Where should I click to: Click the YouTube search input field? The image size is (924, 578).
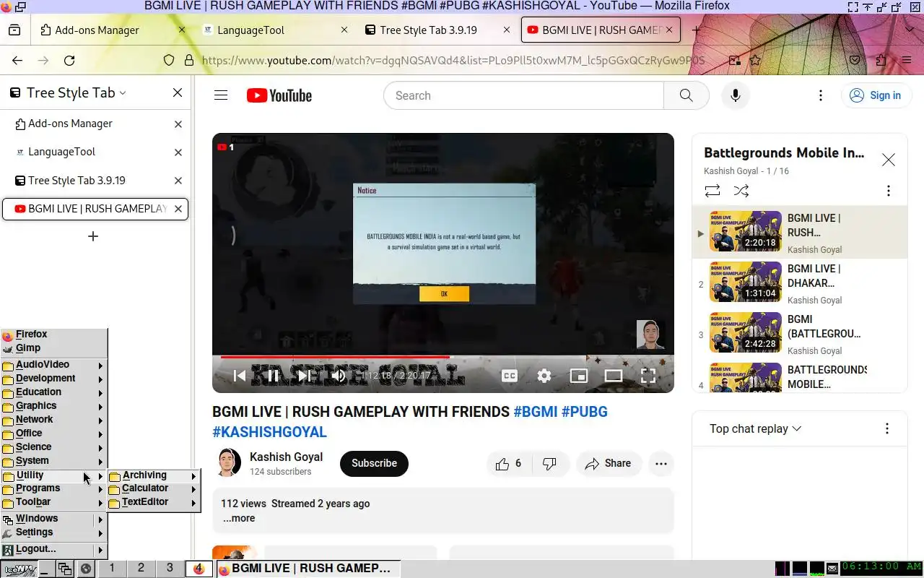[523, 95]
